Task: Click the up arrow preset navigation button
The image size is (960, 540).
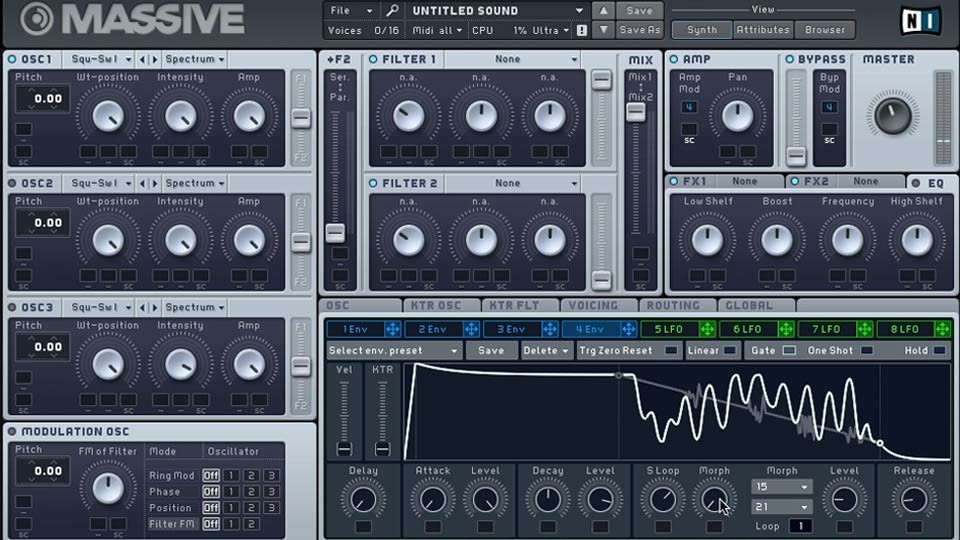Action: click(x=603, y=10)
